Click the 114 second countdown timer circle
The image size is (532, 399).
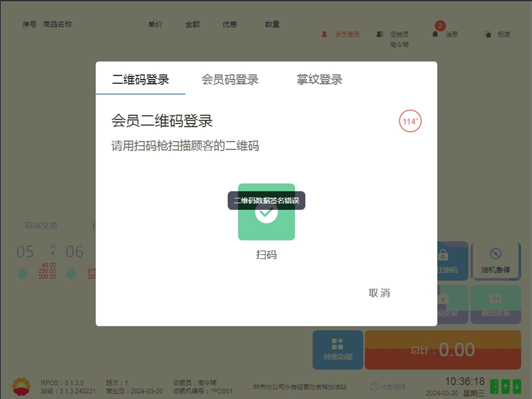410,121
